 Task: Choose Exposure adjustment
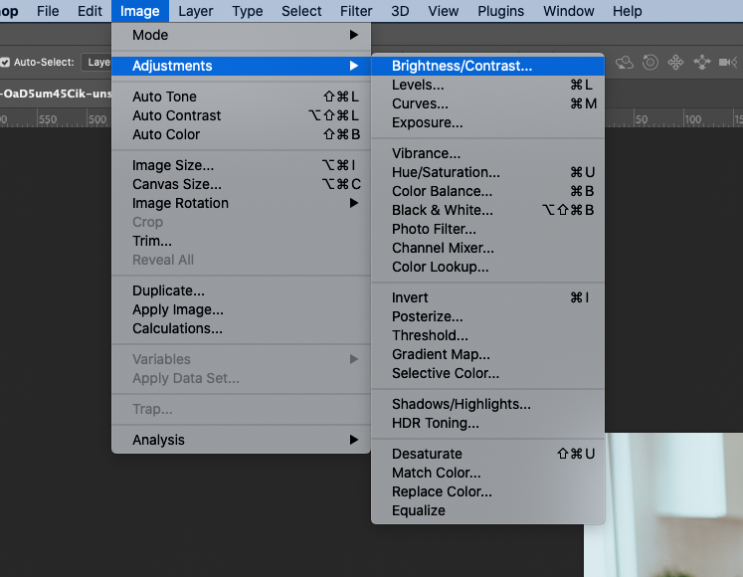click(x=488, y=123)
